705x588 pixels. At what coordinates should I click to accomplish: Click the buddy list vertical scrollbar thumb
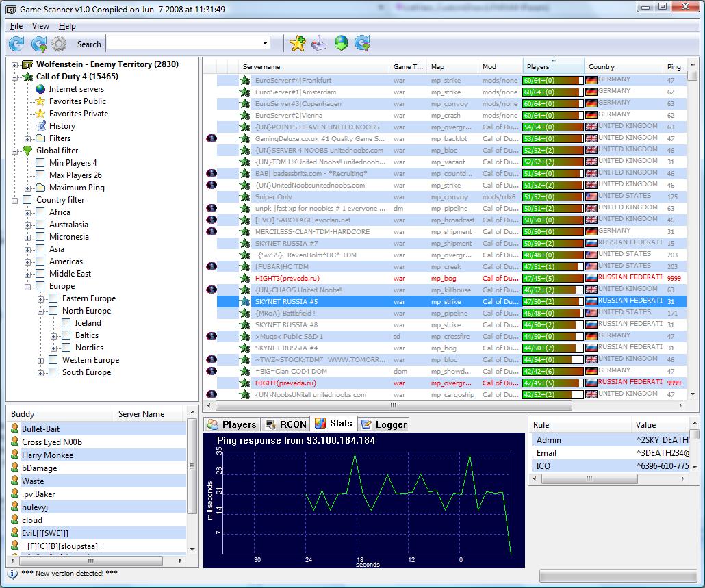(192, 465)
